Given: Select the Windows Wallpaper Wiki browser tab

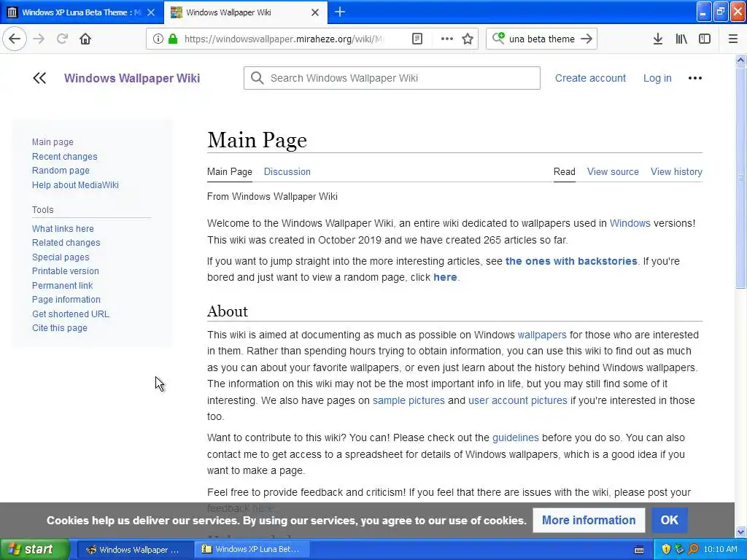Looking at the screenshot, I should point(246,12).
